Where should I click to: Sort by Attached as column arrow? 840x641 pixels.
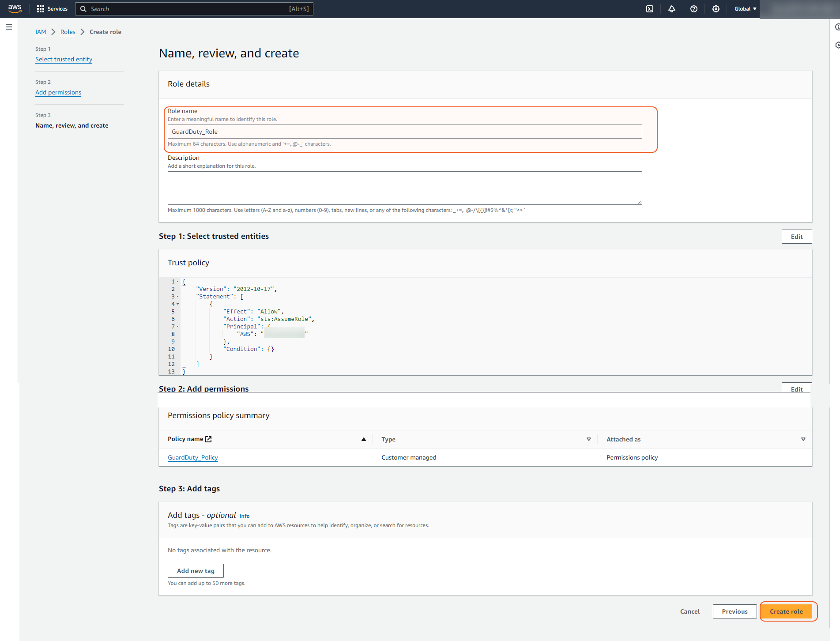[803, 439]
